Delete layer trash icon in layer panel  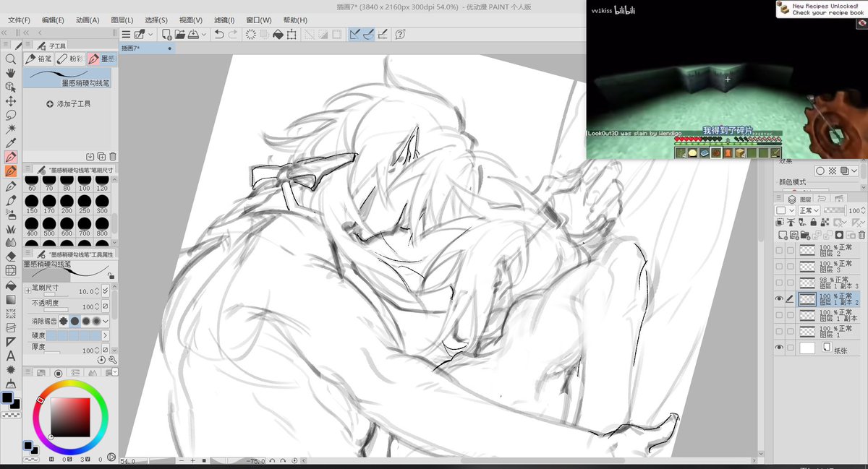point(861,235)
